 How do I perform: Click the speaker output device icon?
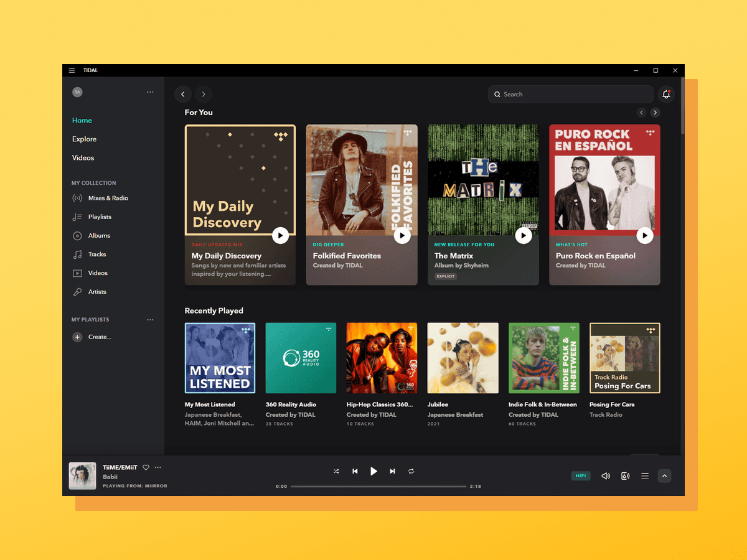tap(625, 475)
